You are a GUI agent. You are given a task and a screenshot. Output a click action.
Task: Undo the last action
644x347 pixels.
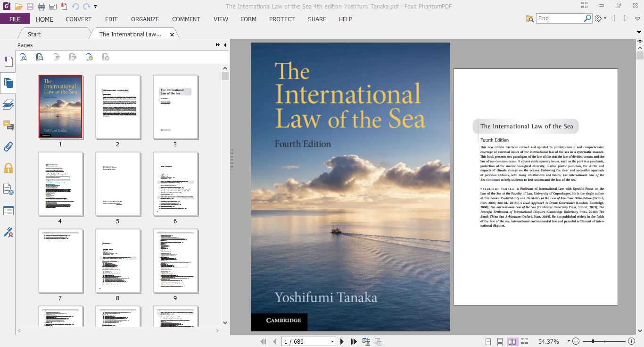pos(75,7)
